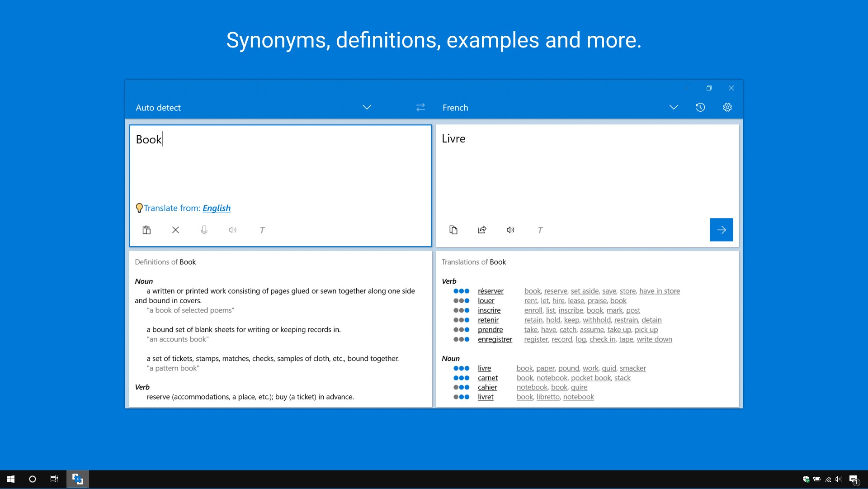The width and height of the screenshot is (868, 489).
Task: Listen to pronunciation of "Book"
Action: (x=233, y=230)
